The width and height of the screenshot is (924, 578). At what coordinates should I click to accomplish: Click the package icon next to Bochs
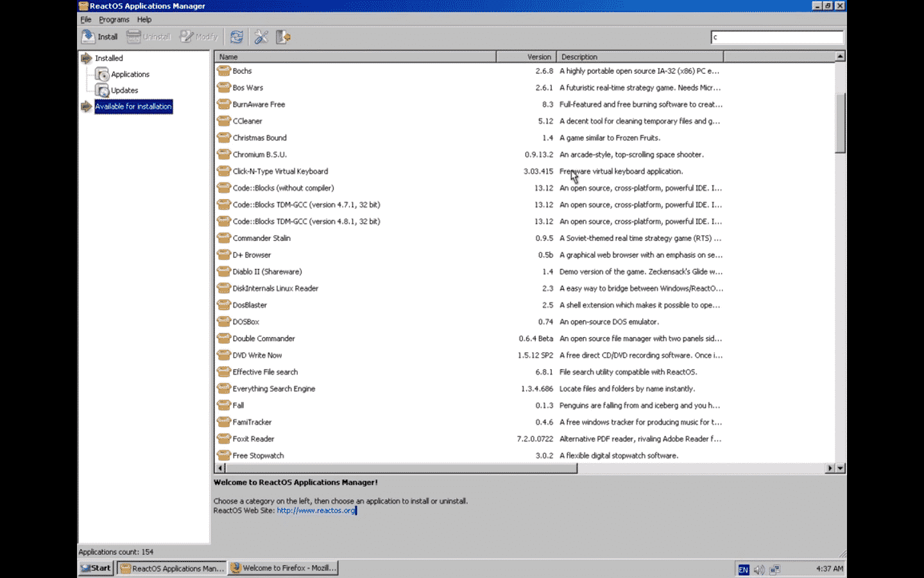coord(223,71)
